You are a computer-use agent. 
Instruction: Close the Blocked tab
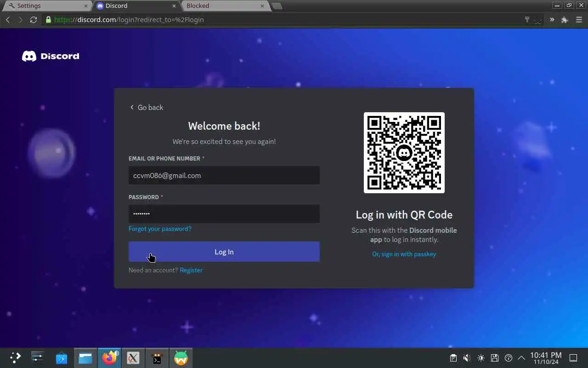click(262, 6)
